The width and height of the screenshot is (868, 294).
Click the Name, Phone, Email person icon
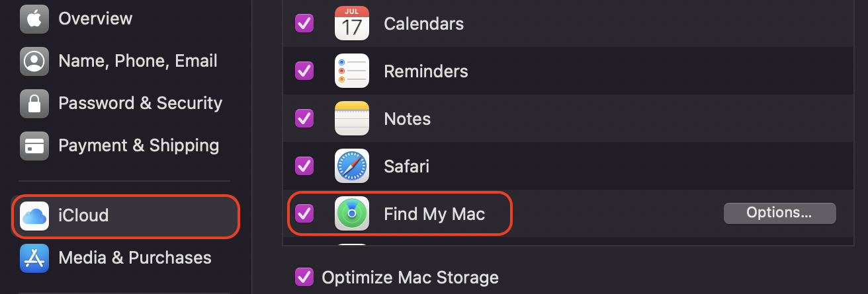34,61
